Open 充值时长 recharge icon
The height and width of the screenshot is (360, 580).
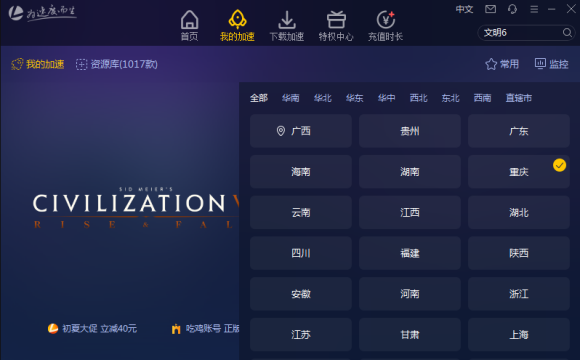point(386,20)
